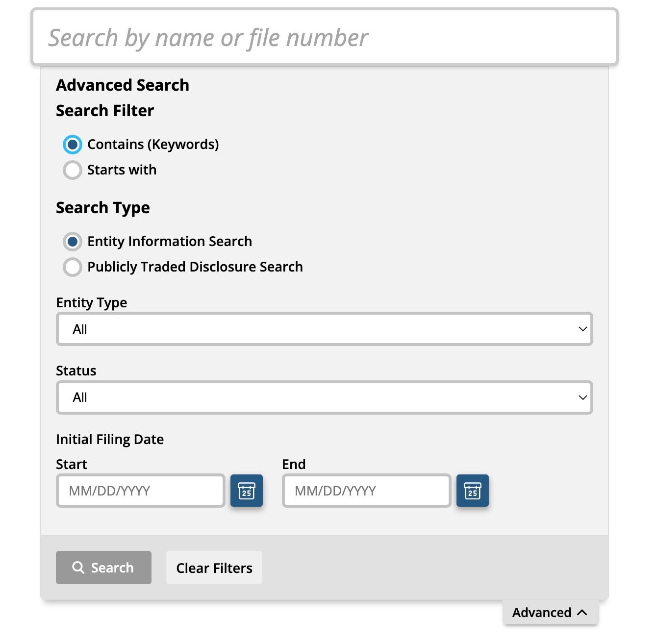Click the End date MM/DD/YYYY field
Screen dimensions: 658x644
[367, 491]
